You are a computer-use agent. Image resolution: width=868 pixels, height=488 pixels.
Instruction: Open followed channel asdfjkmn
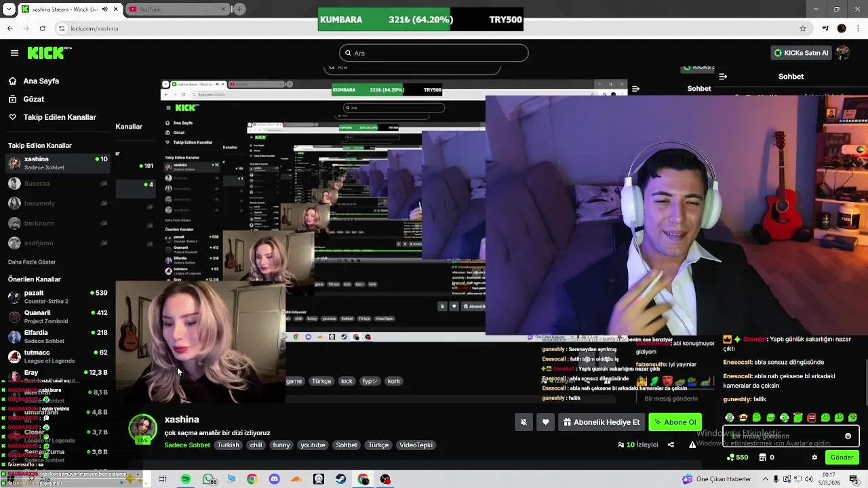click(57, 243)
